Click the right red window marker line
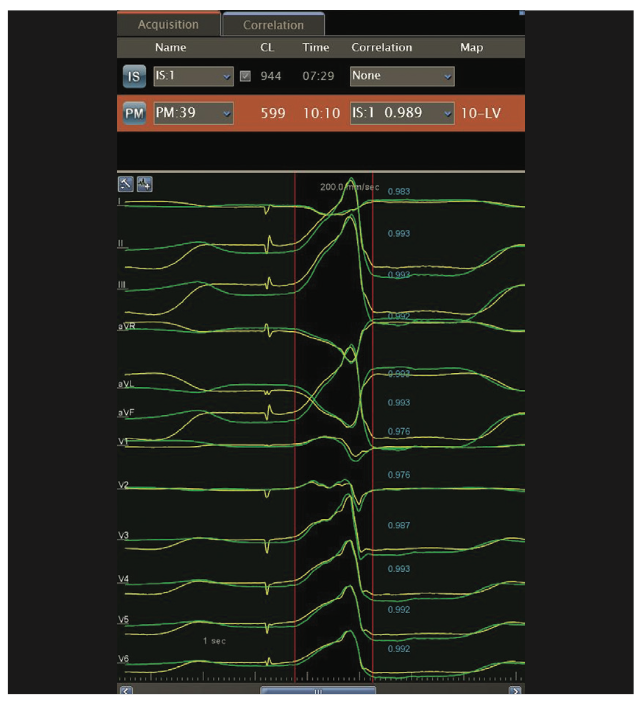This screenshot has width=642, height=704. pos(373,428)
